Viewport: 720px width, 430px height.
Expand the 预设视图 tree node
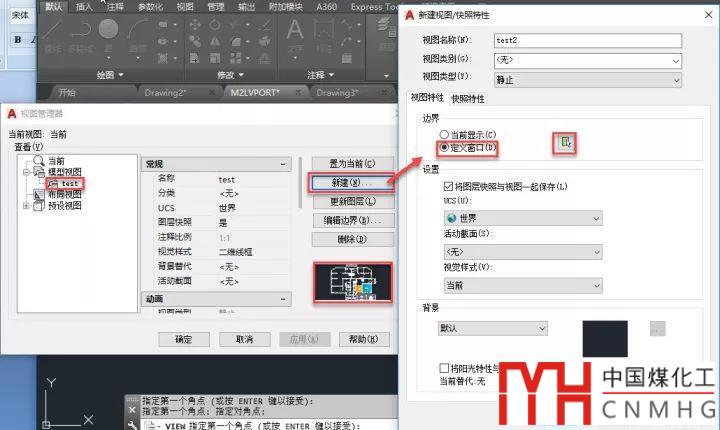[x=26, y=206]
